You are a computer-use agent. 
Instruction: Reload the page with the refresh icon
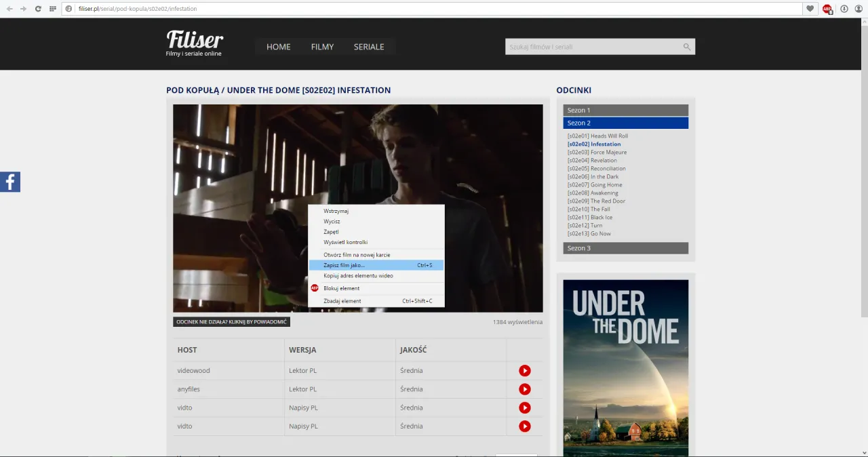pos(38,9)
